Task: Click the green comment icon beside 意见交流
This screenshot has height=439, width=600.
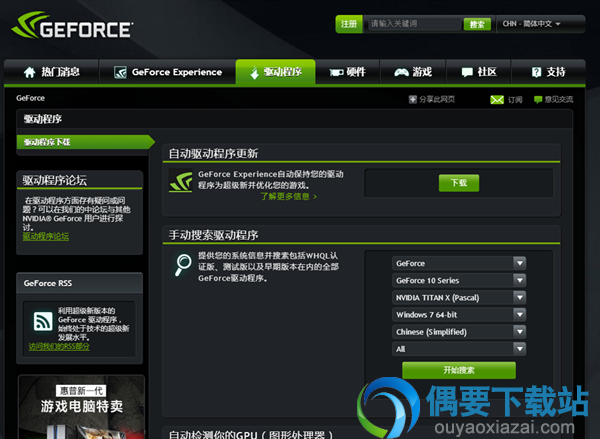Action: pos(538,100)
